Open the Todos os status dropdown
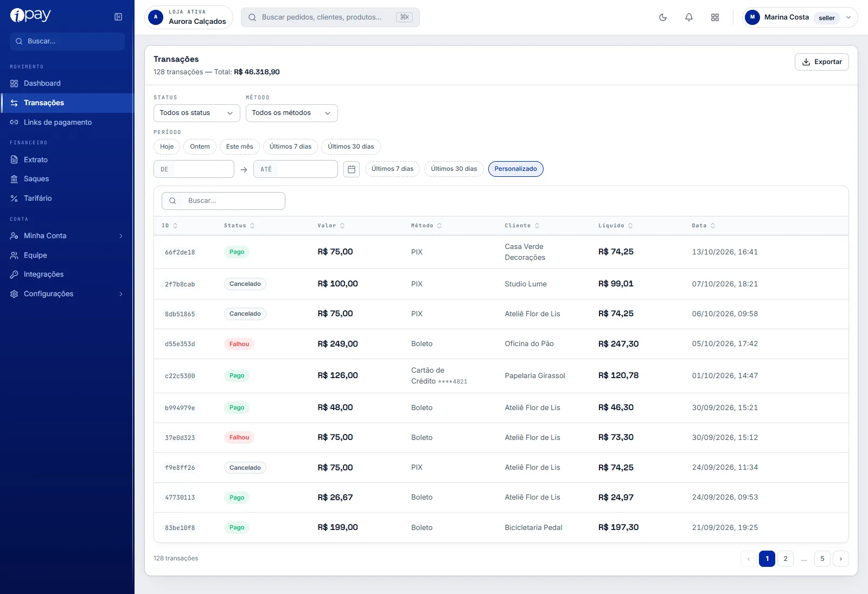 coord(197,113)
